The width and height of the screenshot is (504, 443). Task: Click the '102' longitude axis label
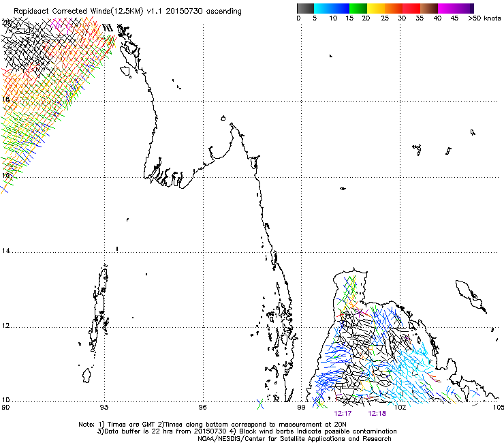pyautogui.click(x=400, y=408)
